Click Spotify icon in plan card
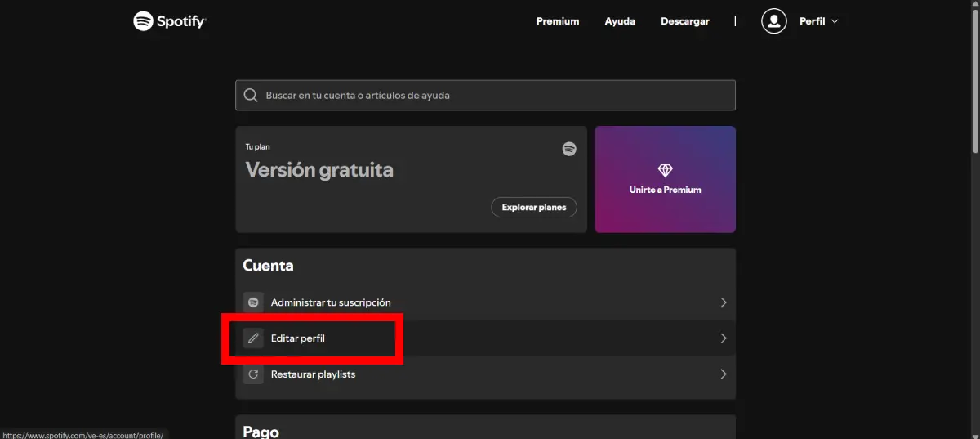Image resolution: width=980 pixels, height=439 pixels. coord(569,149)
